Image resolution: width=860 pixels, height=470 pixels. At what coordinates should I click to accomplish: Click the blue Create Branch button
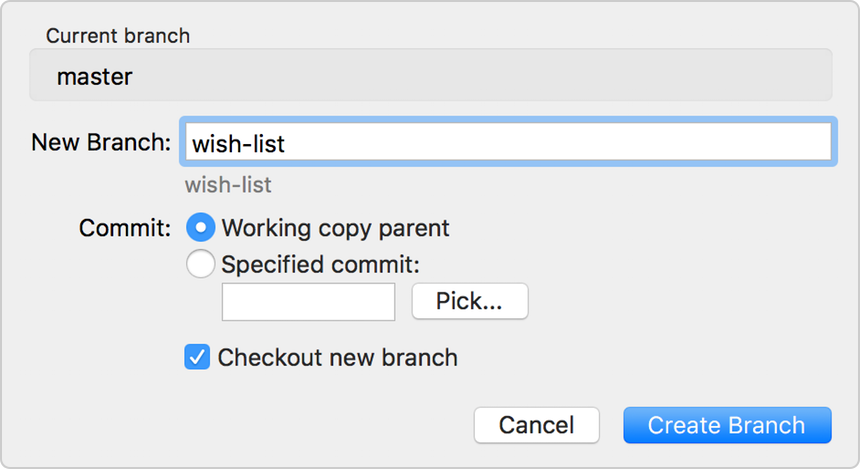tap(726, 425)
